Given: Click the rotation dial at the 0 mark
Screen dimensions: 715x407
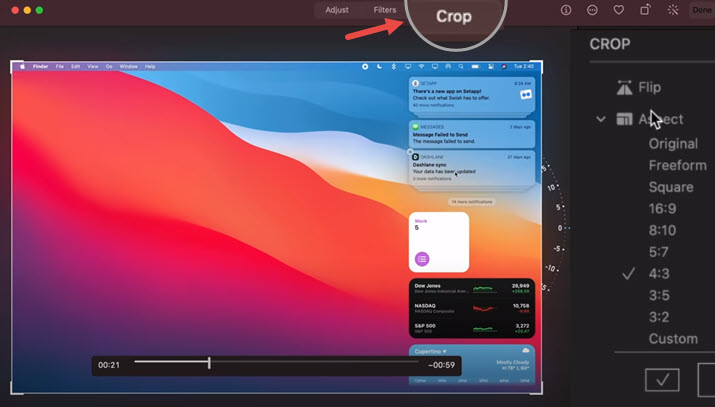Looking at the screenshot, I should click(x=560, y=228).
